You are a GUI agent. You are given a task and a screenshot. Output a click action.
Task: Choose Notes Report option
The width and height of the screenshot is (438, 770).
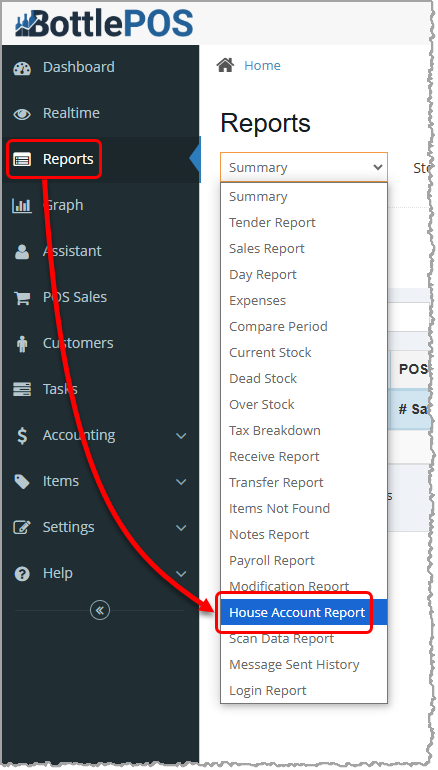304,535
